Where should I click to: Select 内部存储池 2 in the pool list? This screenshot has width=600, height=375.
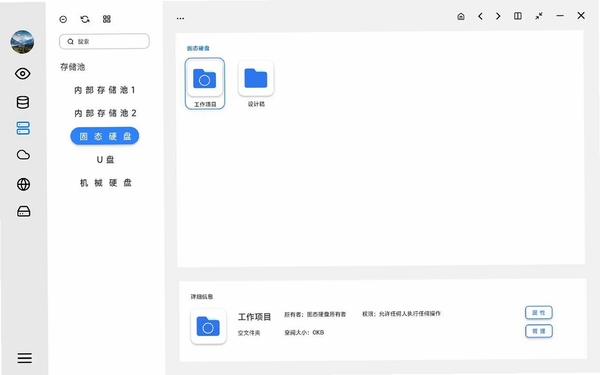pos(105,113)
